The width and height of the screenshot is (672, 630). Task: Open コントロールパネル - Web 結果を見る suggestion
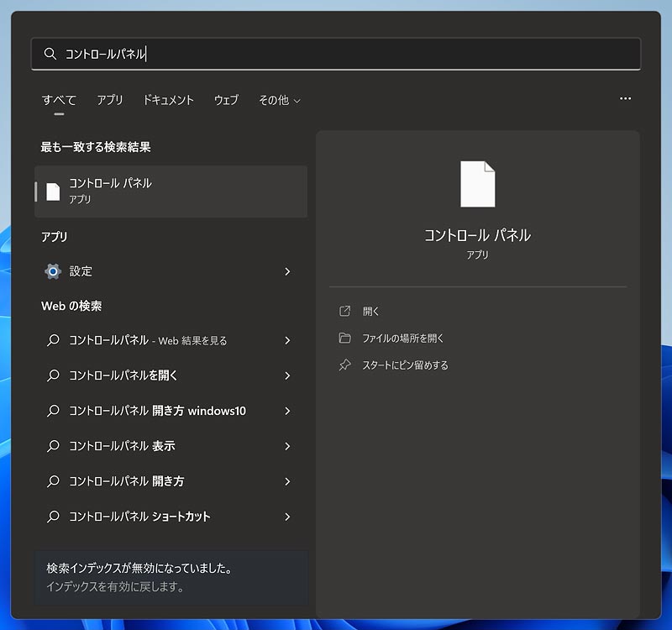click(x=148, y=340)
